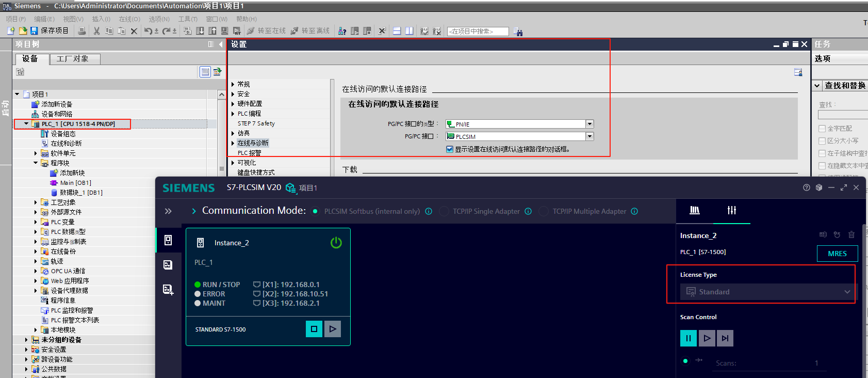The height and width of the screenshot is (378, 868).
Task: Select 数据块_1 [DB1] in tree
Action: [76, 193]
